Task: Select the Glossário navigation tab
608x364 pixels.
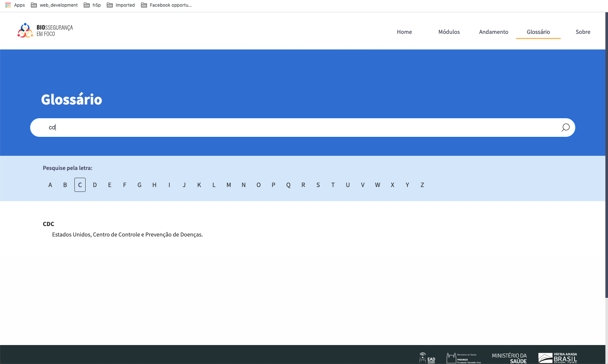Action: click(538, 32)
